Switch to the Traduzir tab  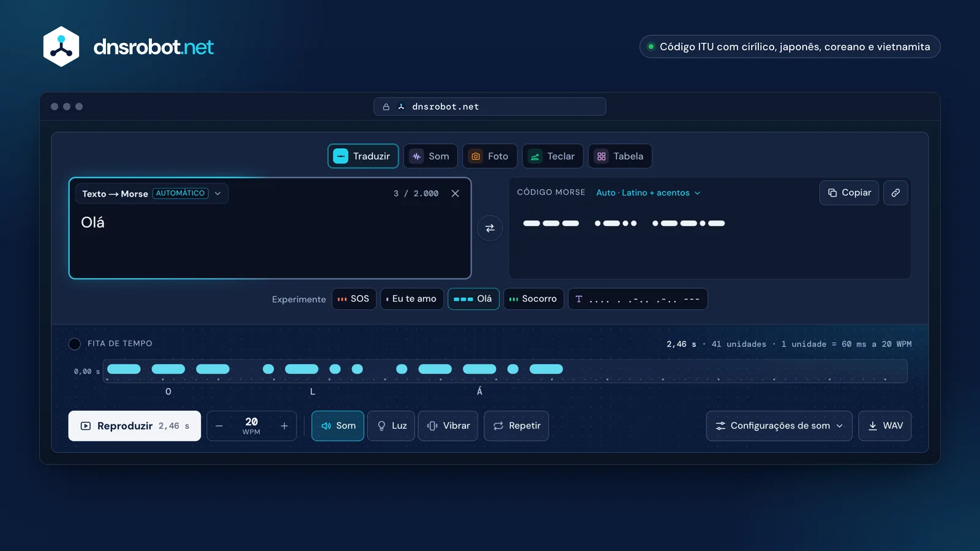[363, 156]
